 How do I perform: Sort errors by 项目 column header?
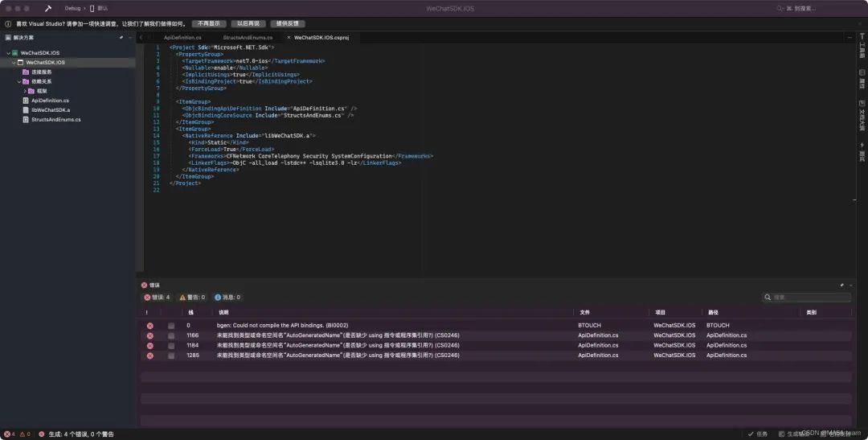pos(660,313)
